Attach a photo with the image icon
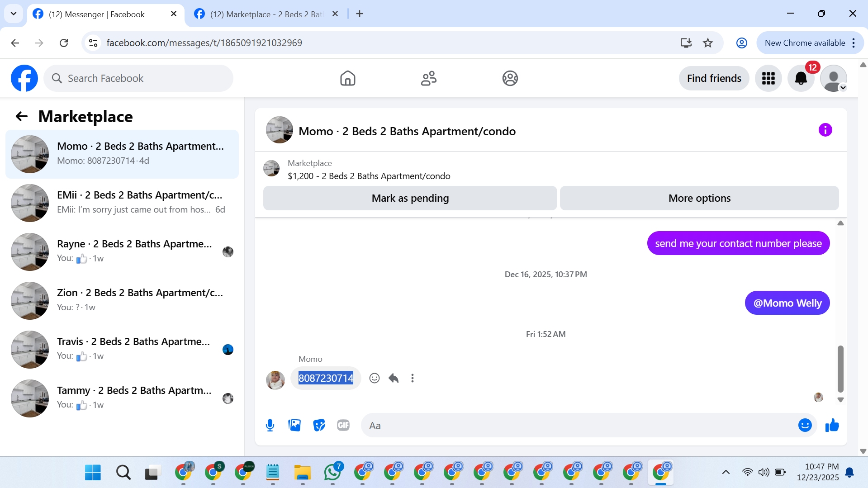868x488 pixels. pyautogui.click(x=294, y=425)
